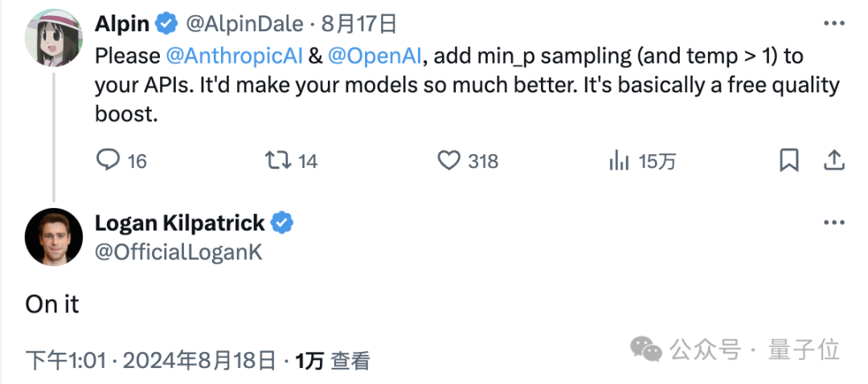Viewport: 868px width, 384px height.
Task: Open more options on Logan Kilpatrick's tweet
Action: pos(834,223)
